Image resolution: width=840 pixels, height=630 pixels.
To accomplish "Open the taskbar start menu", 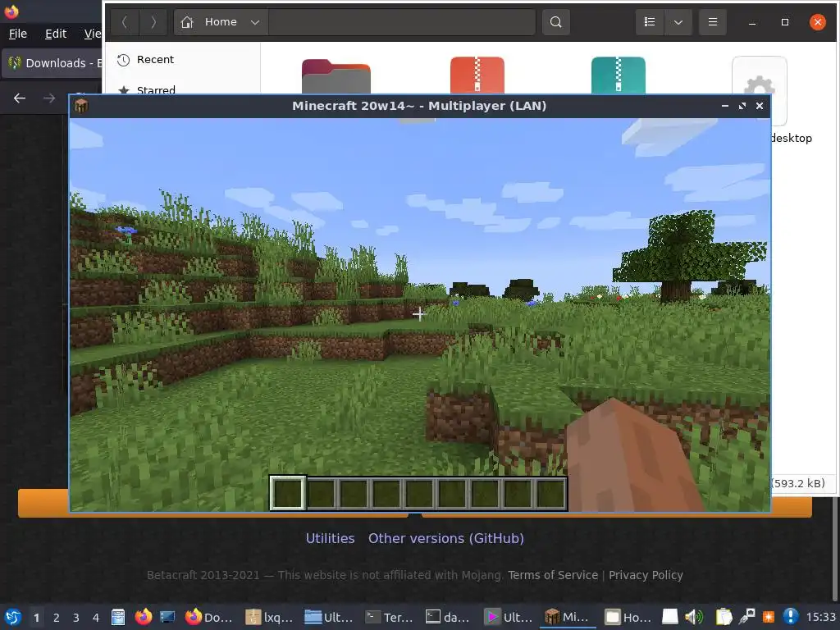I will (13, 617).
